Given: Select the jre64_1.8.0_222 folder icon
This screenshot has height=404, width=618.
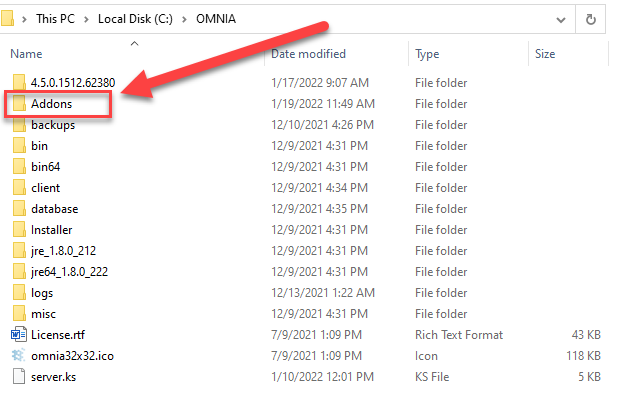Looking at the screenshot, I should (x=19, y=272).
